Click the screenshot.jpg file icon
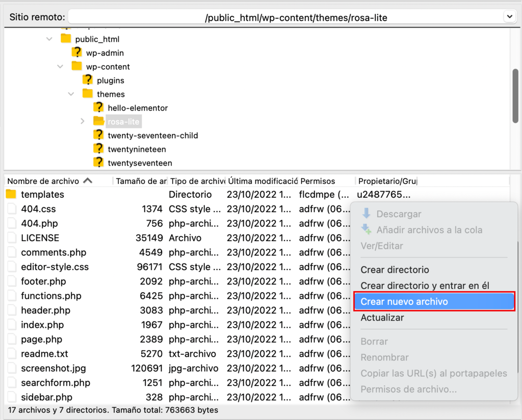The width and height of the screenshot is (522, 420). (12, 368)
